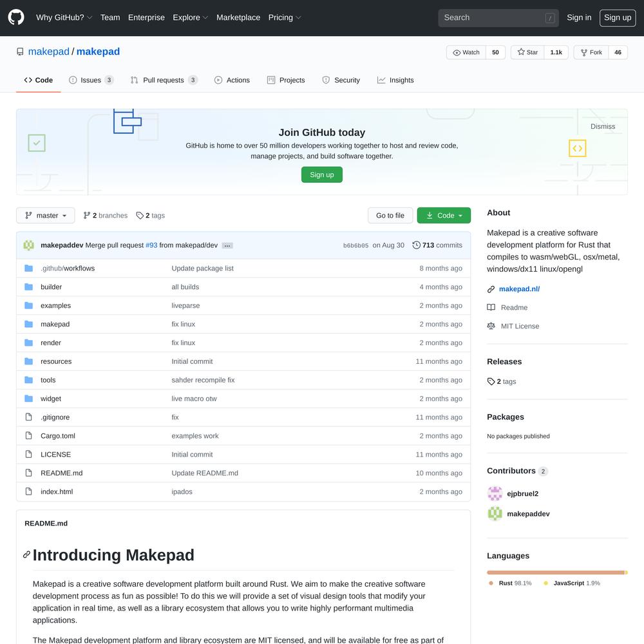
Task: Click makepaddev avatar in commit header
Action: (29, 245)
